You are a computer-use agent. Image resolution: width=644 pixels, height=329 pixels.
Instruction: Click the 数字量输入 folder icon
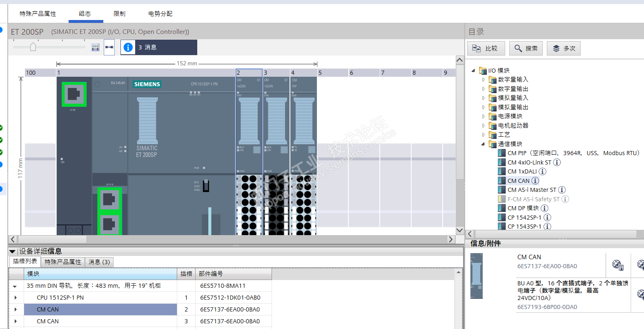(492, 80)
